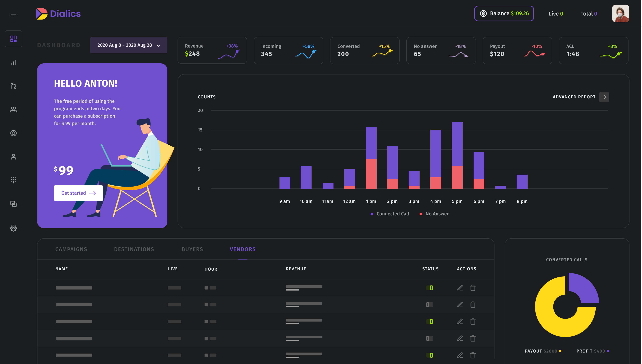
Task: Open the bar chart reports icon
Action: tap(13, 62)
